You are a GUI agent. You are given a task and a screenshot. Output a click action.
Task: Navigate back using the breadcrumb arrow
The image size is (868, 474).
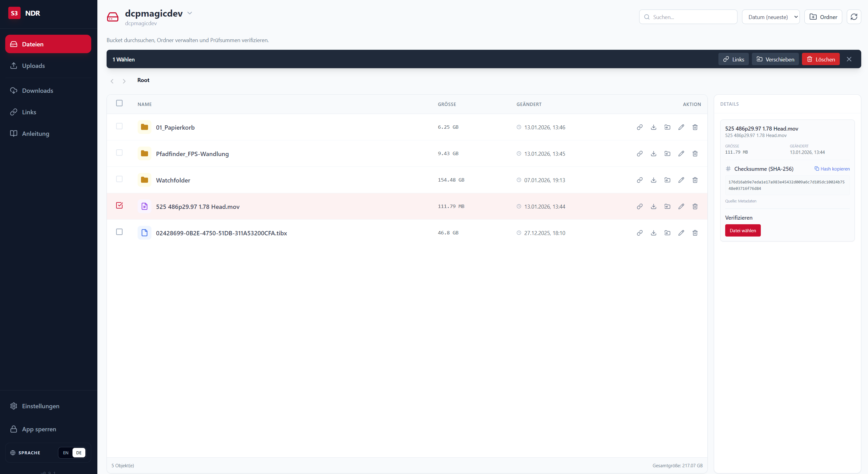pyautogui.click(x=112, y=81)
